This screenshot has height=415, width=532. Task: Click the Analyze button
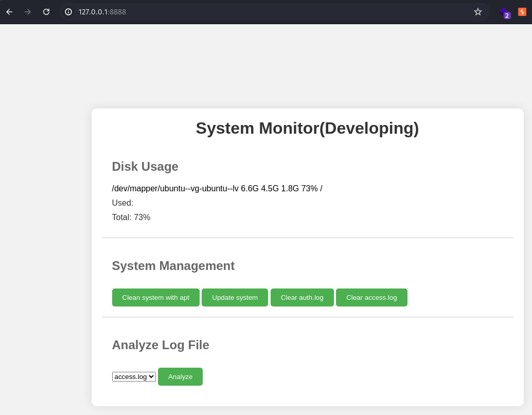tap(180, 376)
